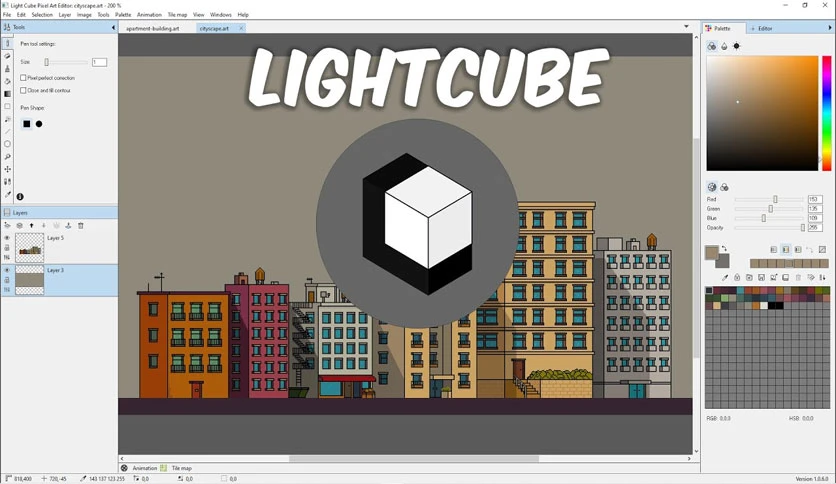
Task: Click the pen Size slider handle
Action: pos(47,62)
